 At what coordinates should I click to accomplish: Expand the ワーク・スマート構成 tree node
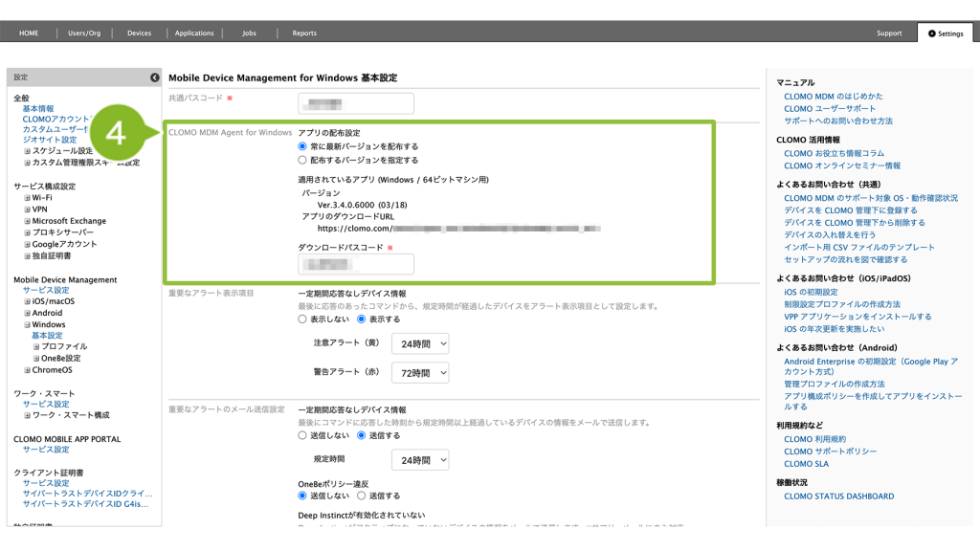click(27, 415)
